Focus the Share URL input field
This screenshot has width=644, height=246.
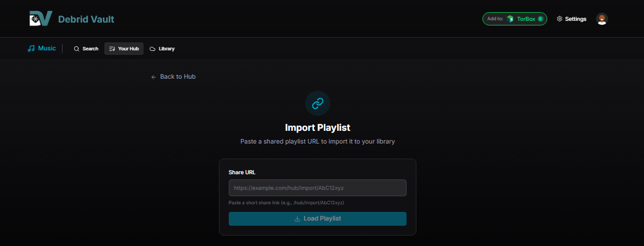tap(317, 188)
